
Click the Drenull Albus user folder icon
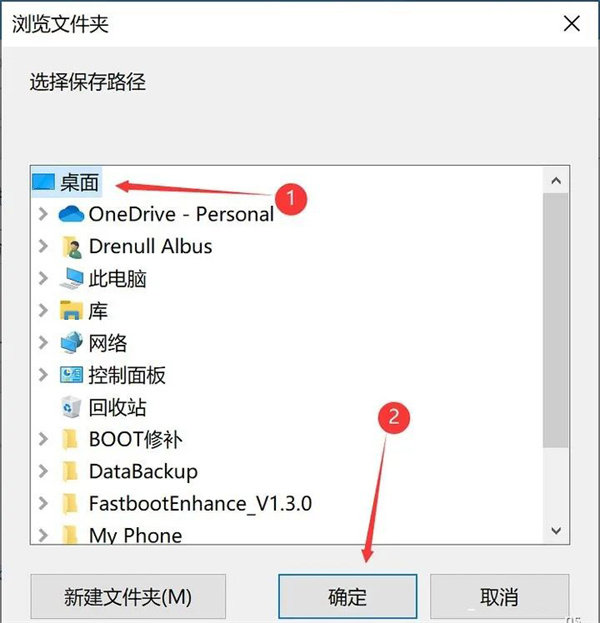point(71,246)
